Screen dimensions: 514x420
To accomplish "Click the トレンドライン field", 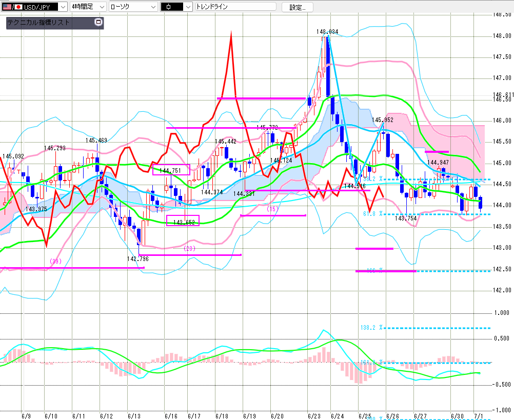I will pyautogui.click(x=235, y=7).
